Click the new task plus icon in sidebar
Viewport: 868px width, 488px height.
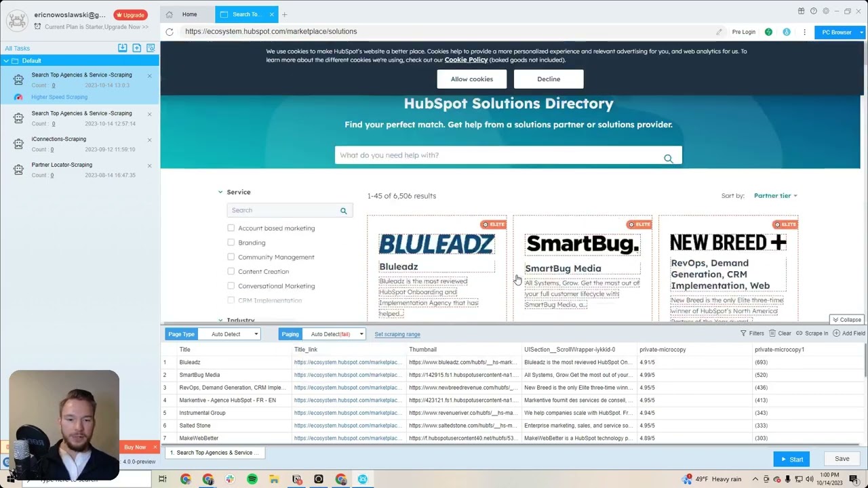point(137,48)
